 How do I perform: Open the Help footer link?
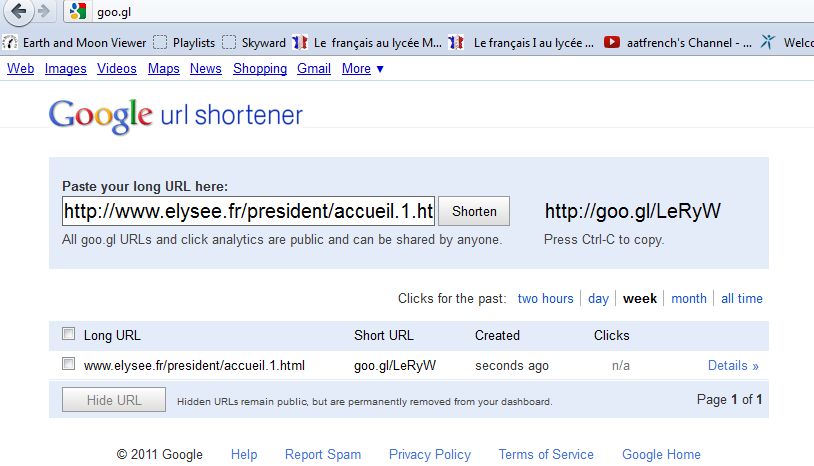[244, 455]
